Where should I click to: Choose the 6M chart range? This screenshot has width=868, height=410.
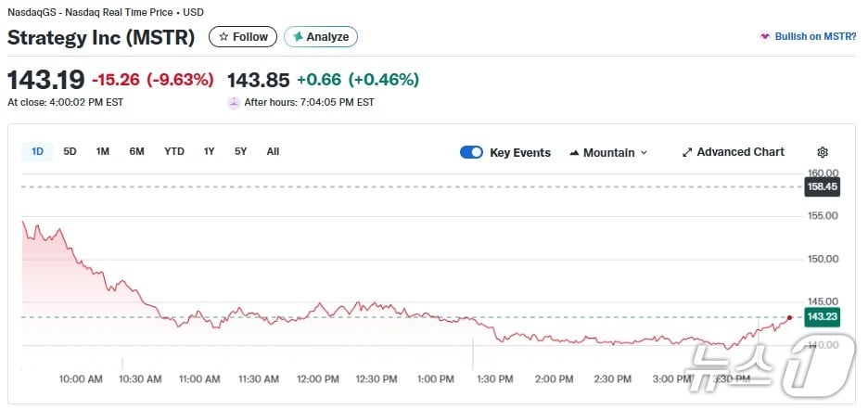tap(136, 151)
